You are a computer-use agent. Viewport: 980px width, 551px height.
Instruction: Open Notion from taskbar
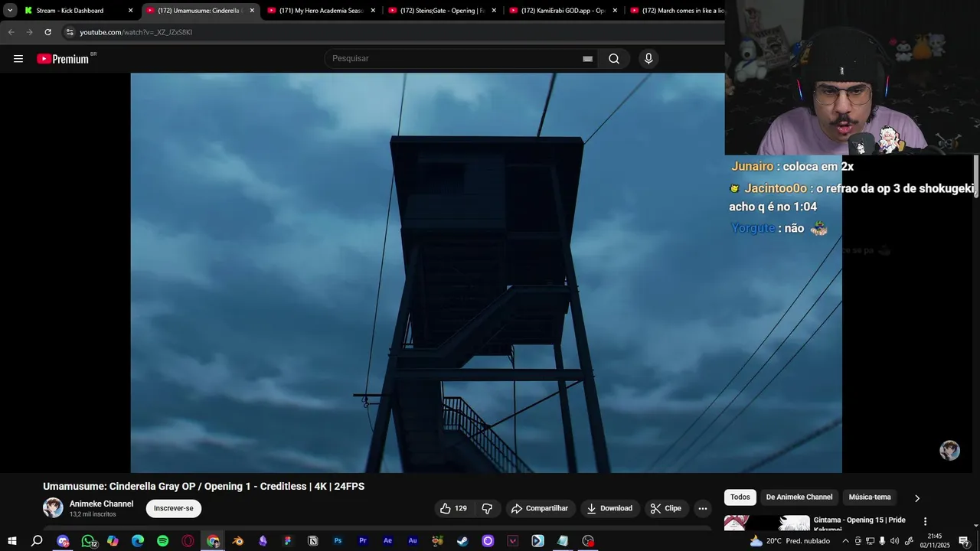(312, 541)
